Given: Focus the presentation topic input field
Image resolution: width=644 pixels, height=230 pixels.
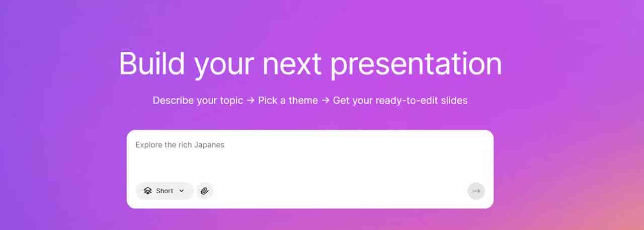Looking at the screenshot, I should click(309, 159).
